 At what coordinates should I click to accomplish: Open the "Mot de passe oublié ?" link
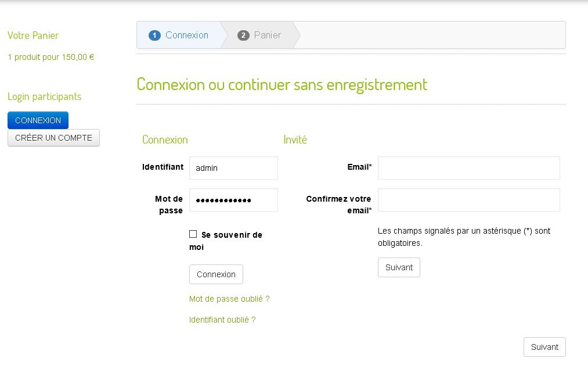point(229,299)
